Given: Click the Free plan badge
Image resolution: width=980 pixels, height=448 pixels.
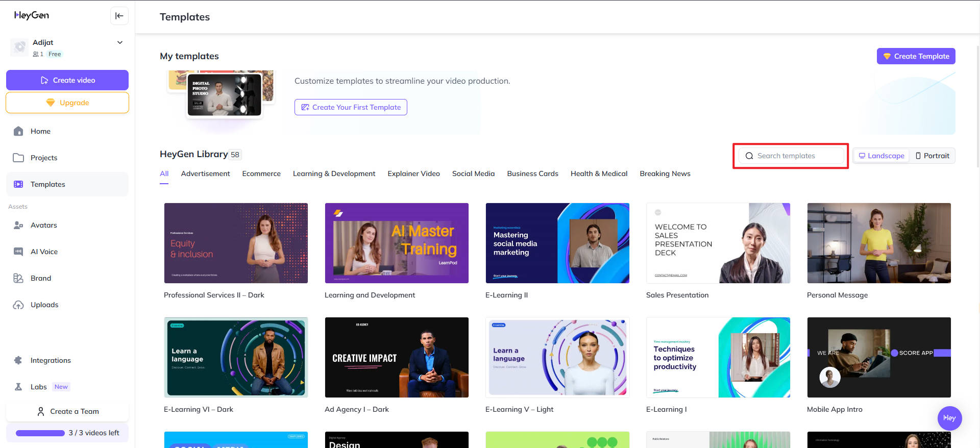Looking at the screenshot, I should click(x=55, y=54).
